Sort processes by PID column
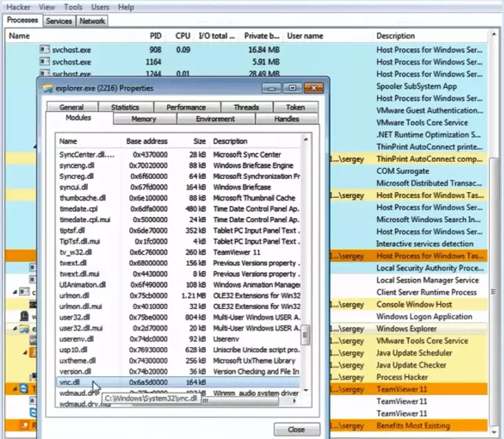The image size is (504, 439). point(156,36)
